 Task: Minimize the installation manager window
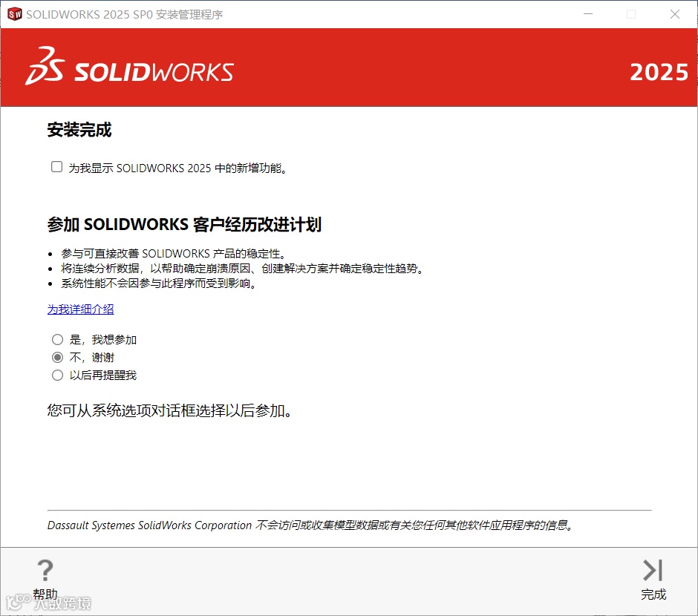(x=588, y=14)
